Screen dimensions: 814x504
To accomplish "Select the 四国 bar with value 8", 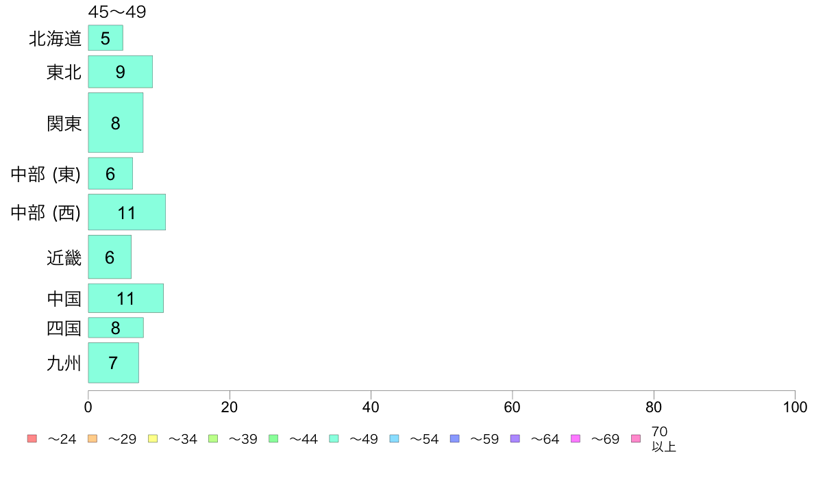I will 116,327.
